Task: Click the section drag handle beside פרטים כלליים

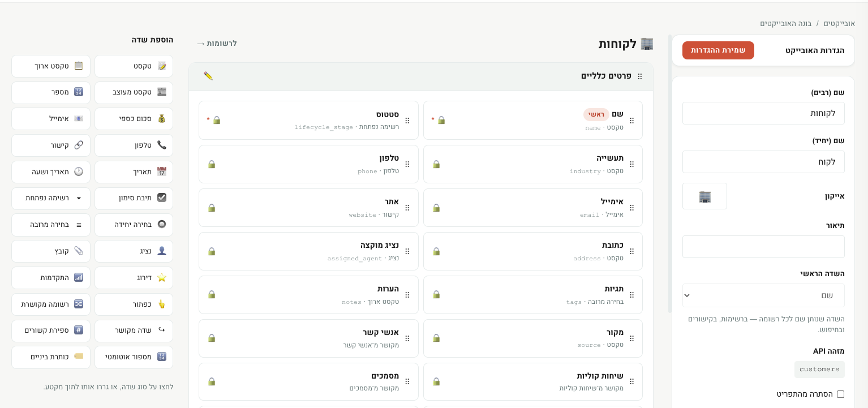Action: pyautogui.click(x=640, y=76)
